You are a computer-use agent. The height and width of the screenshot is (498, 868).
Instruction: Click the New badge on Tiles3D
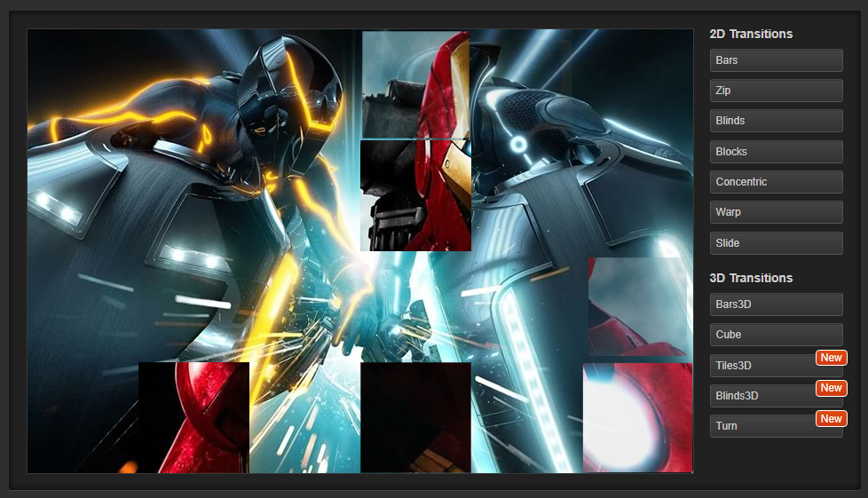(832, 358)
